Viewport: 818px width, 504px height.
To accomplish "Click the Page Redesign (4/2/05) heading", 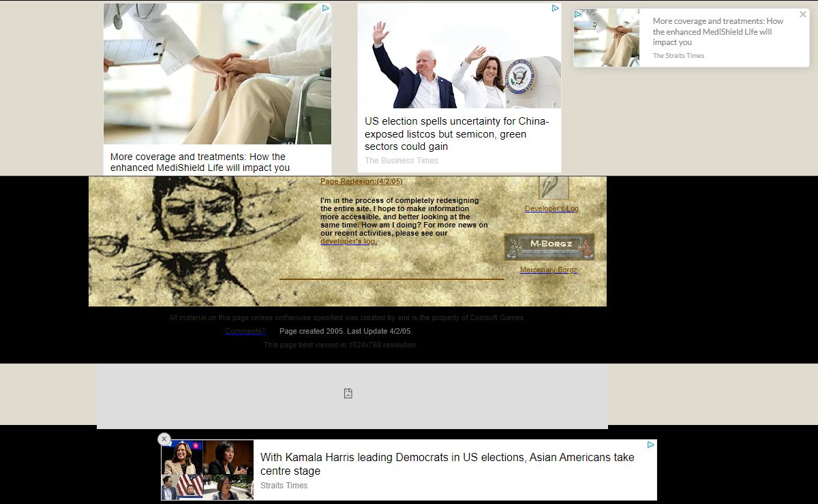I will pos(361,181).
